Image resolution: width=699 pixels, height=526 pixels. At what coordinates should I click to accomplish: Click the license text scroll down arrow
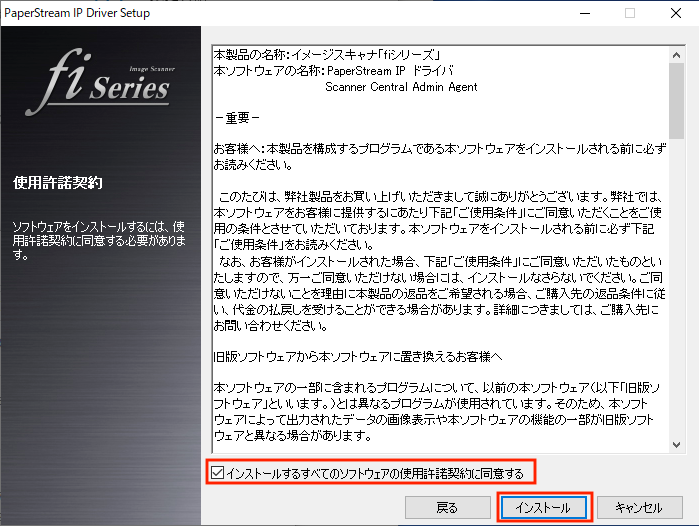[676, 444]
